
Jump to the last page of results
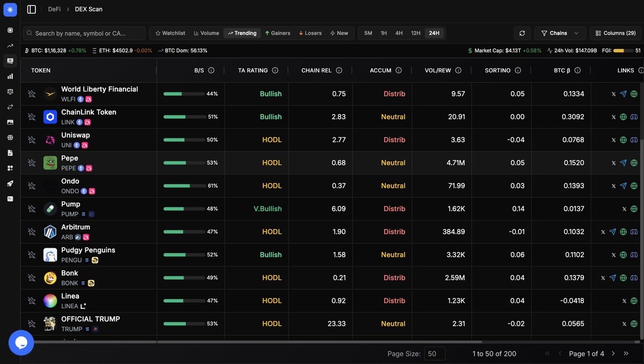tap(625, 354)
